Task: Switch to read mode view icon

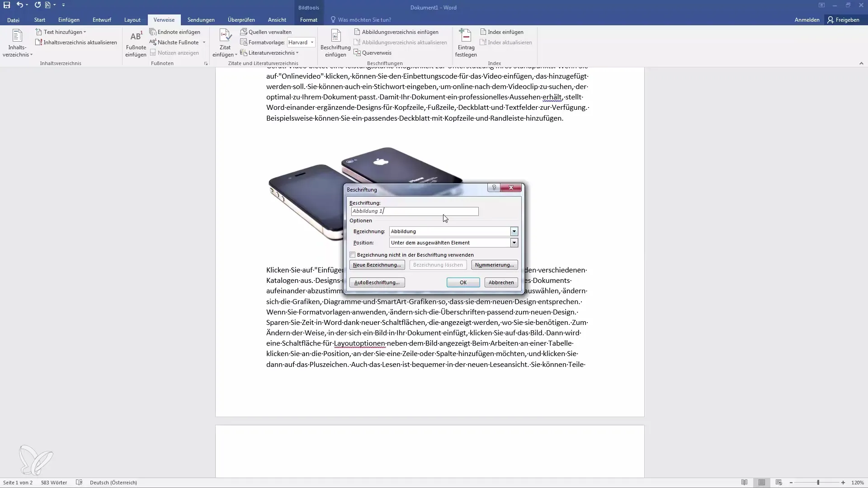Action: point(744,483)
